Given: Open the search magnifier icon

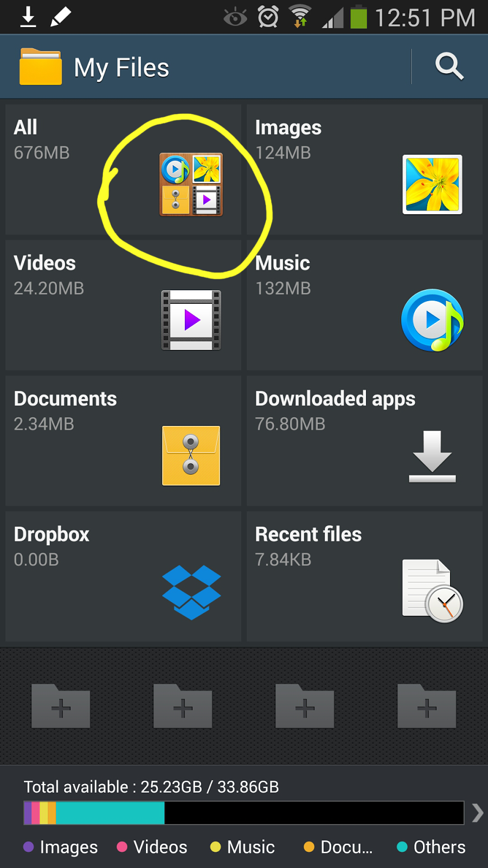Looking at the screenshot, I should click(449, 67).
